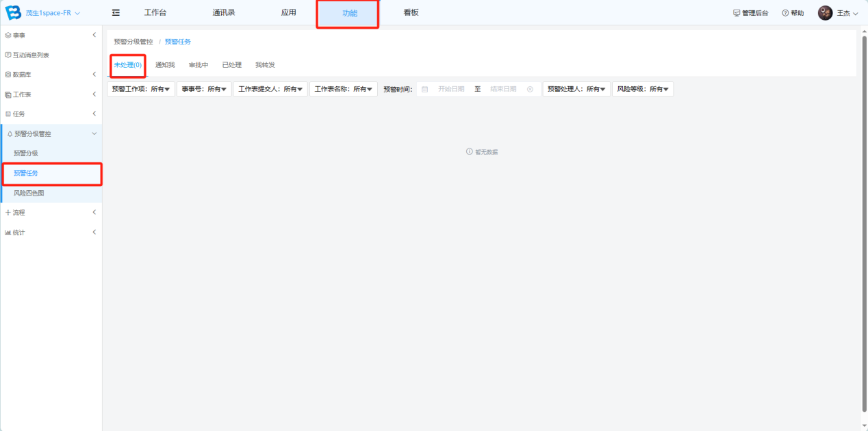
Task: Open the 风险等级 filter dropdown
Action: click(643, 89)
